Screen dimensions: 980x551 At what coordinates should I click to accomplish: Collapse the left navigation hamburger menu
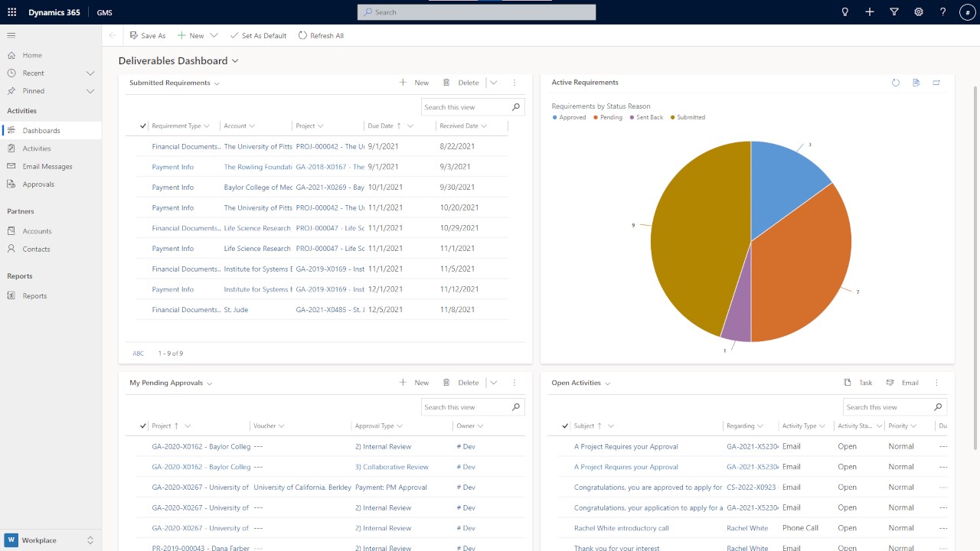tap(11, 35)
